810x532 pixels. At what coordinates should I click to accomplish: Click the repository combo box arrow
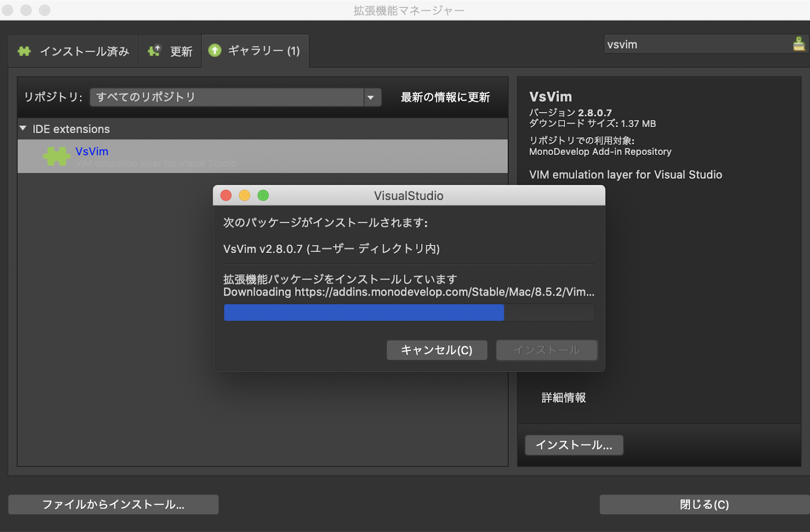(372, 97)
